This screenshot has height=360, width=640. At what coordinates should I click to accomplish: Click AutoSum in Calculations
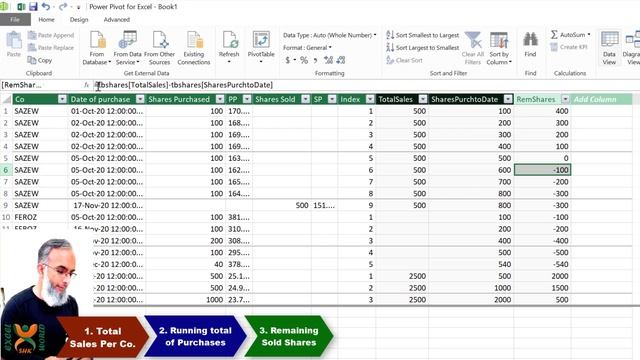pos(570,35)
